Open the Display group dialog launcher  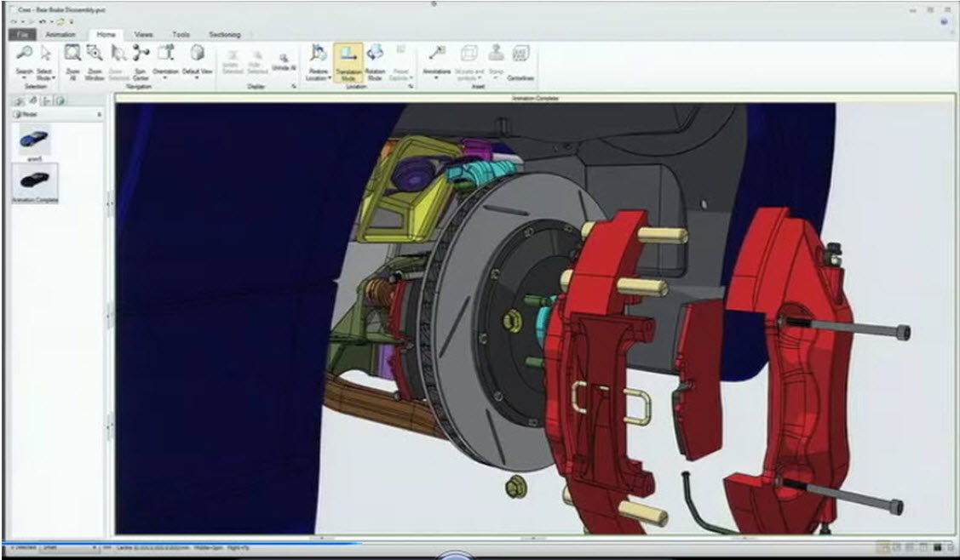point(294,87)
